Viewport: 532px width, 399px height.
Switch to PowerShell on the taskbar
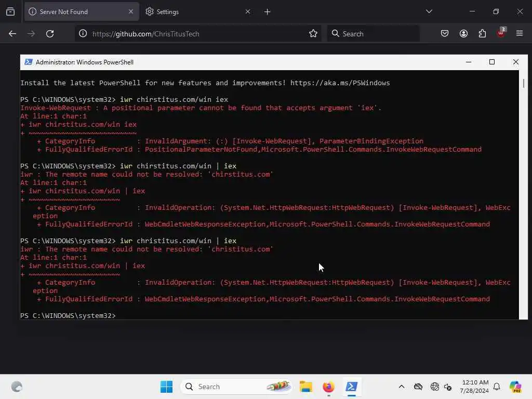coord(352,387)
